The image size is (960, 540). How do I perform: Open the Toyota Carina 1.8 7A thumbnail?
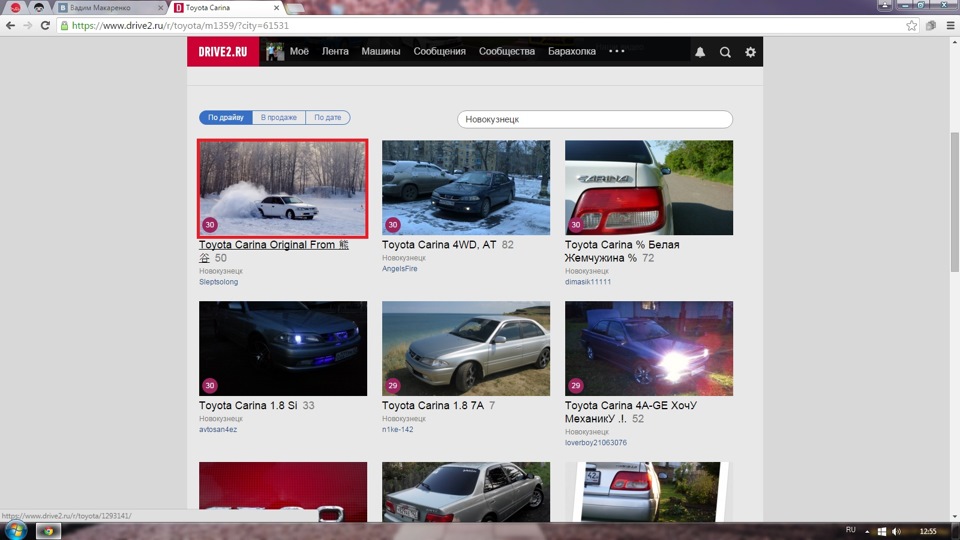(x=466, y=348)
